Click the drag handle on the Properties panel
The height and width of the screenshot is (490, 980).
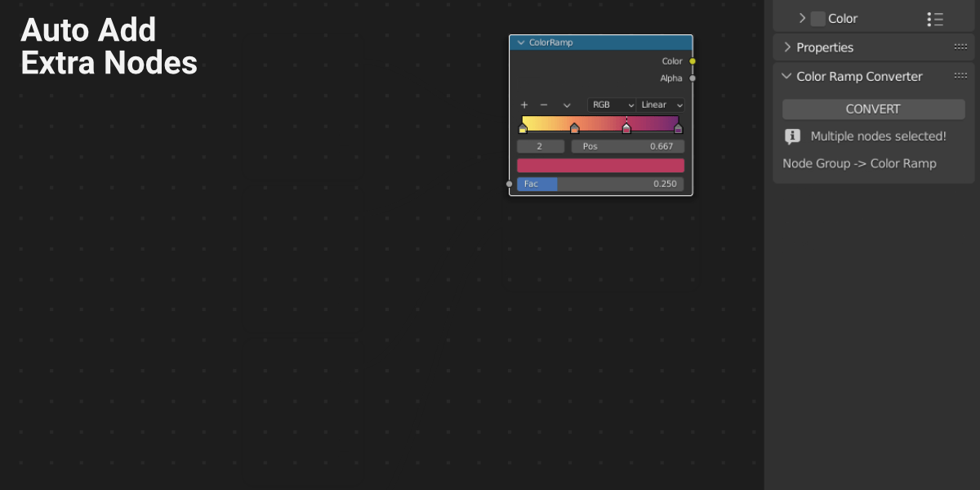point(960,47)
